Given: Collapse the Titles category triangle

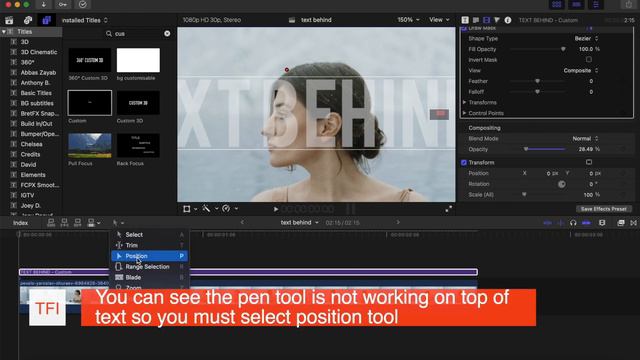Looking at the screenshot, I should tap(4, 31).
